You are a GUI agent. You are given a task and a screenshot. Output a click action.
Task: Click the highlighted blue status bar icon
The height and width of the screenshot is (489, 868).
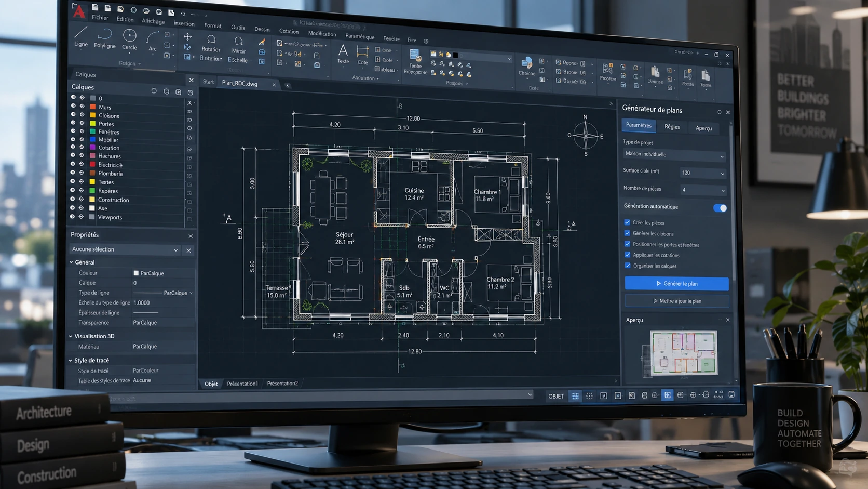[668, 395]
